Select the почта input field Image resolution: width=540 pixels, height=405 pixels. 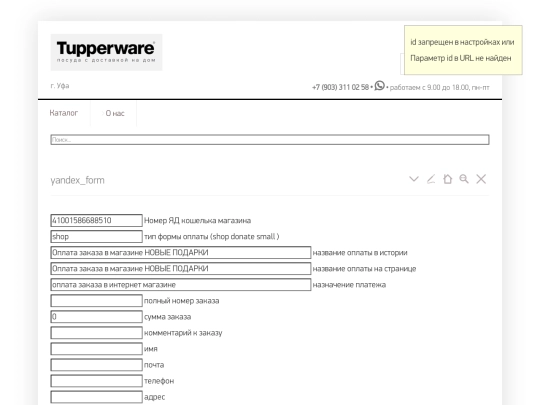pyautogui.click(x=96, y=365)
